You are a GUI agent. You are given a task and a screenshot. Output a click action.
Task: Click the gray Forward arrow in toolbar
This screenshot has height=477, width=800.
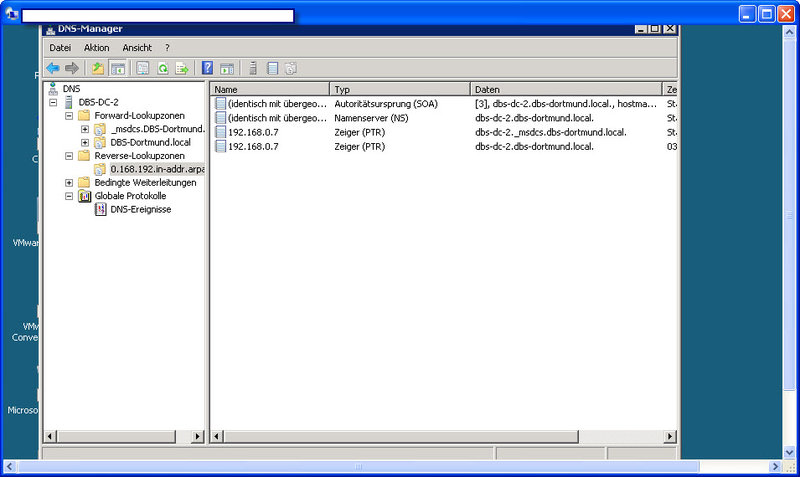click(72, 68)
